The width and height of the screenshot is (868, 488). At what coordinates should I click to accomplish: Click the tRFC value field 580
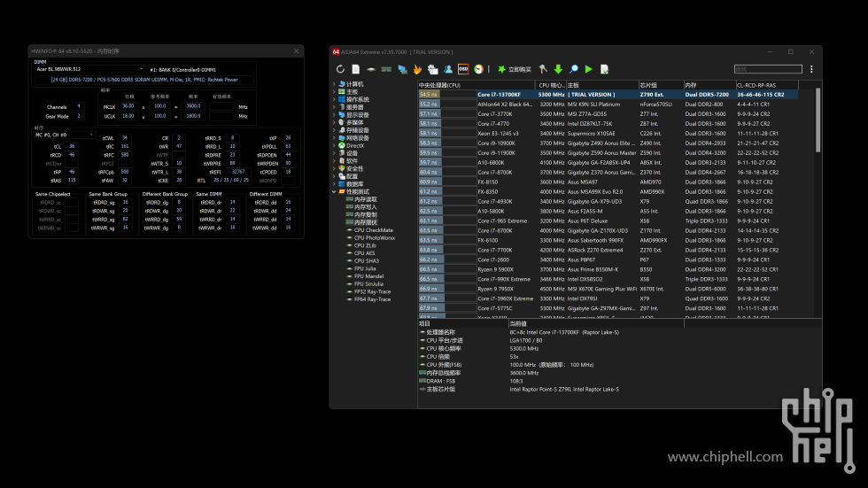click(x=125, y=155)
